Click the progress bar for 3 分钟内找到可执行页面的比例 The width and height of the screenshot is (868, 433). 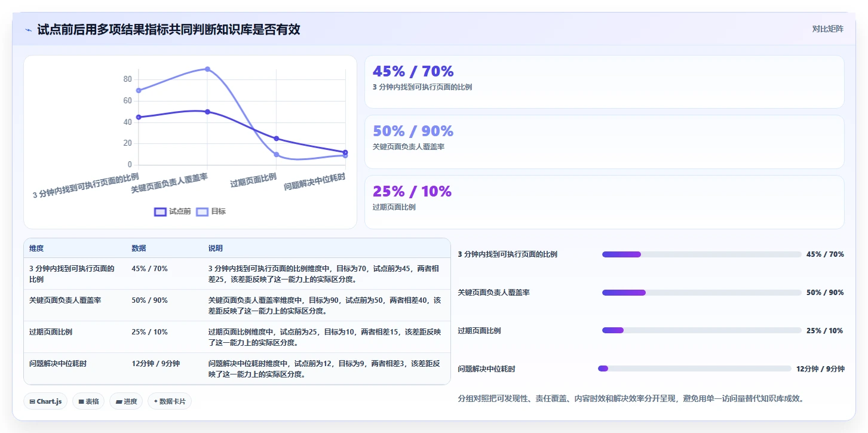coord(701,254)
